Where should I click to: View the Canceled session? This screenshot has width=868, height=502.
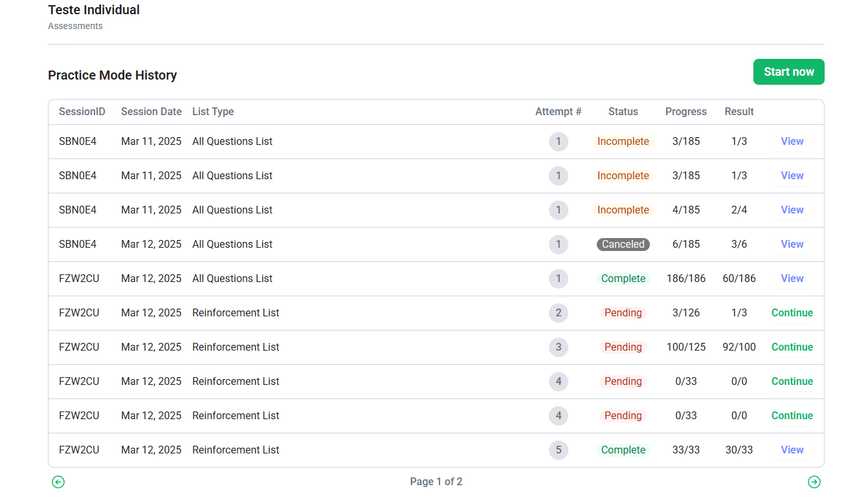pyautogui.click(x=792, y=245)
